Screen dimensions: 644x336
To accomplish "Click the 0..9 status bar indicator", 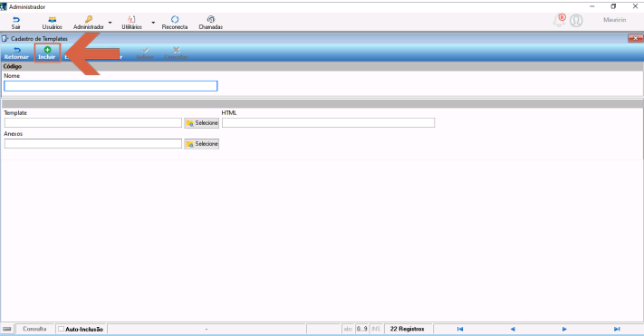I will tap(361, 329).
